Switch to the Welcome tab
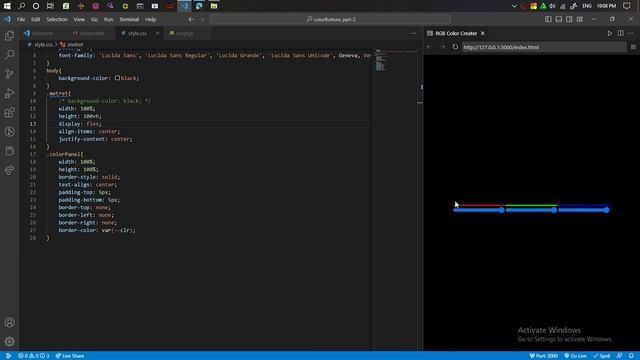Image resolution: width=640 pixels, height=360 pixels. pos(43,33)
